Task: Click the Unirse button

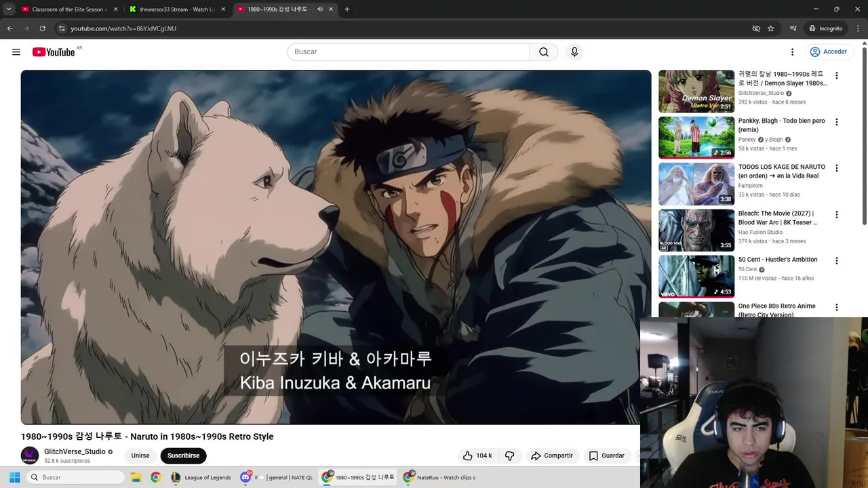Action: 140,455
